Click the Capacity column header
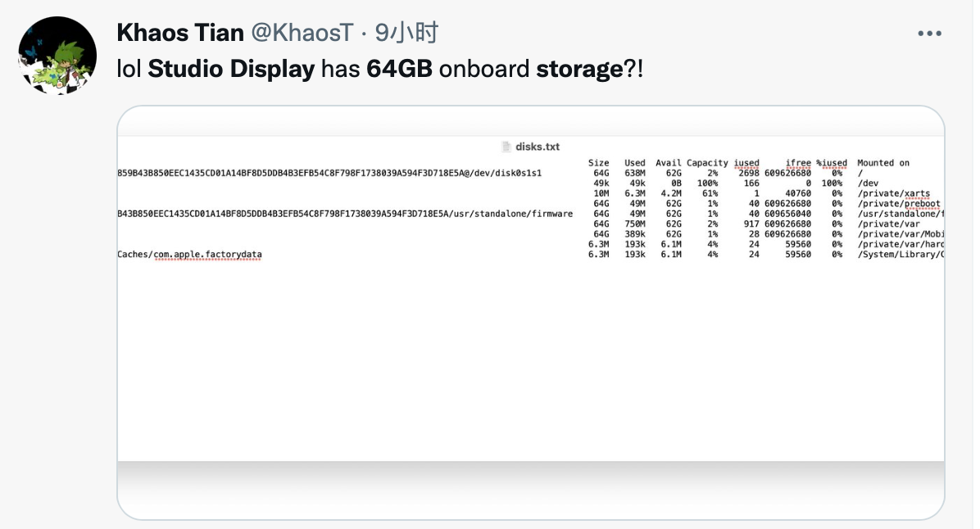980x529 pixels. pyautogui.click(x=707, y=163)
